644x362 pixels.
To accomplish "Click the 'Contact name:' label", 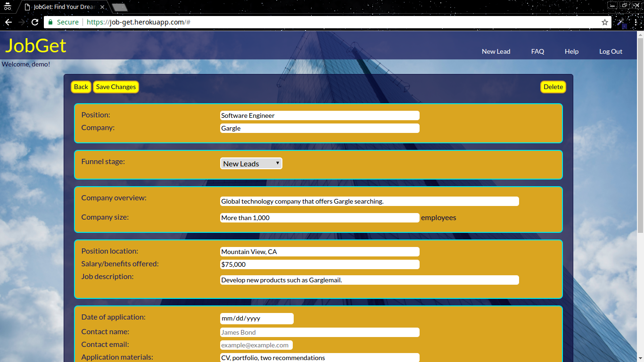I will [105, 332].
